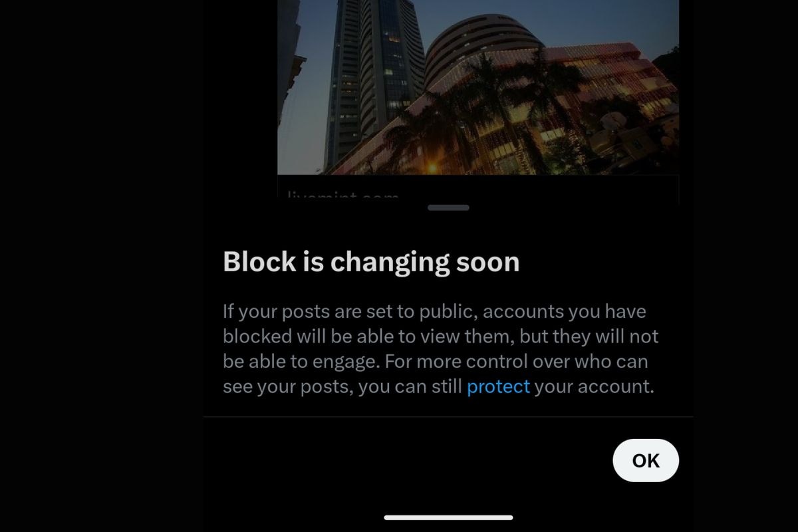Tap empty sheet space left of OK

pyautogui.click(x=406, y=460)
